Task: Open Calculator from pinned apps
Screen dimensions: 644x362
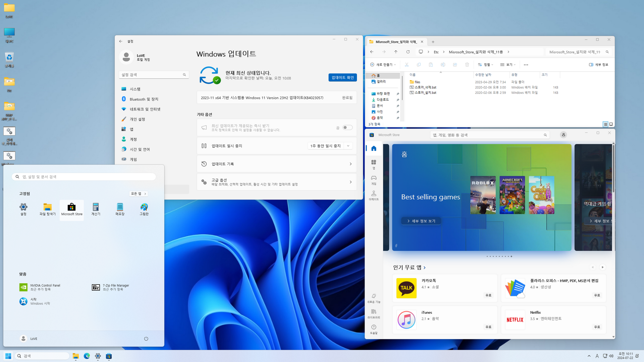Action: tap(96, 209)
